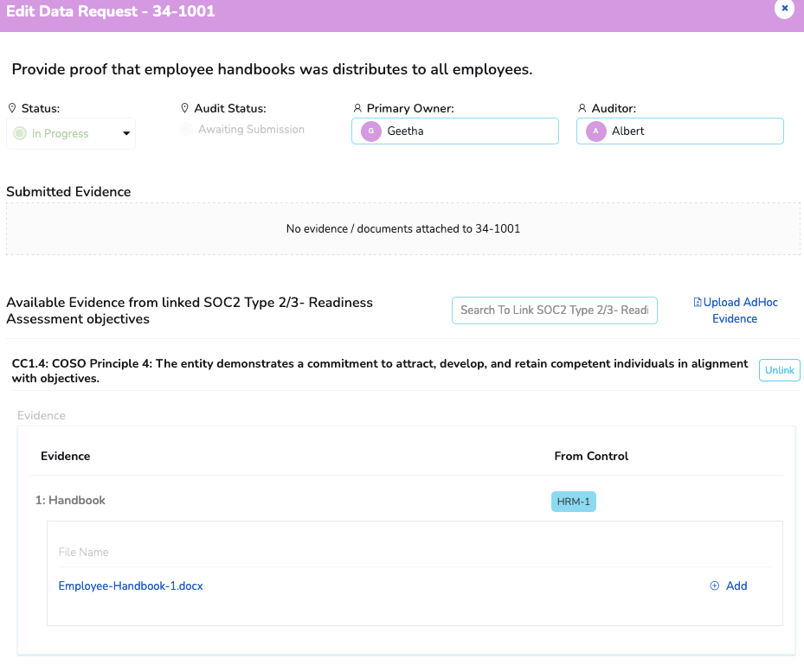Click the person icon beside Primary Owner
Image resolution: width=804 pixels, height=672 pixels.
pyautogui.click(x=357, y=107)
